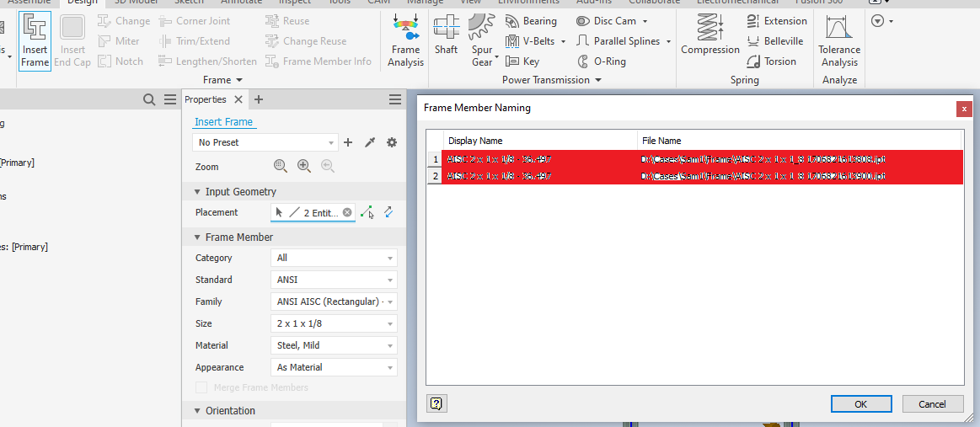Collapse the Frame Member section
Image resolution: width=980 pixels, height=427 pixels.
[197, 238]
